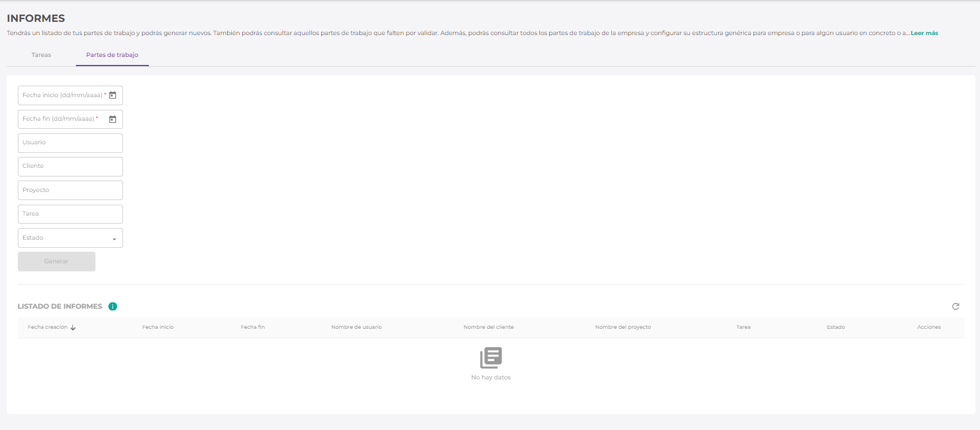Focus the Fecha inicio date field

(62, 95)
